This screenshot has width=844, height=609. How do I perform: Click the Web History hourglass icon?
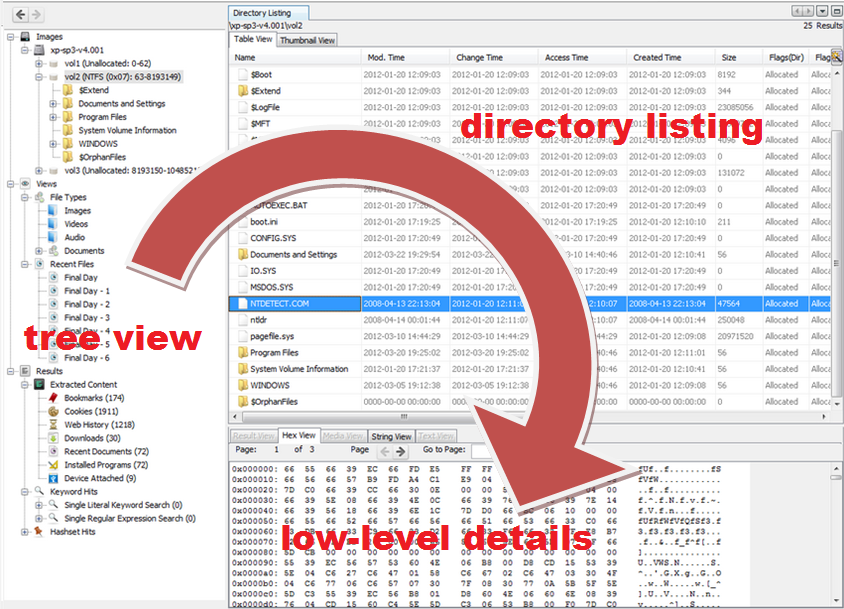point(53,424)
